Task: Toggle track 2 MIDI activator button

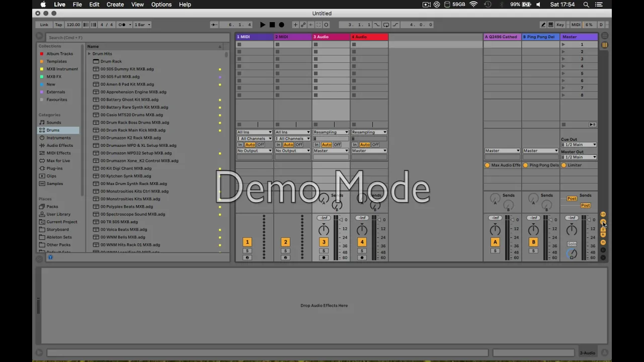Action: [285, 242]
